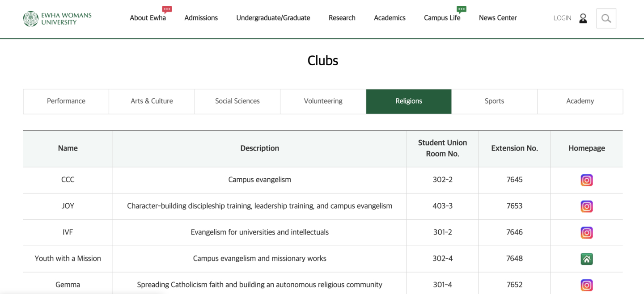This screenshot has width=644, height=294.
Task: Click room number 403-3
Action: (x=442, y=206)
